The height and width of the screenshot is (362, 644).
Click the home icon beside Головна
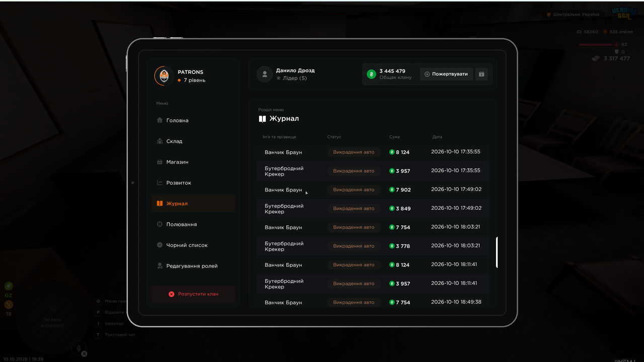coord(159,120)
